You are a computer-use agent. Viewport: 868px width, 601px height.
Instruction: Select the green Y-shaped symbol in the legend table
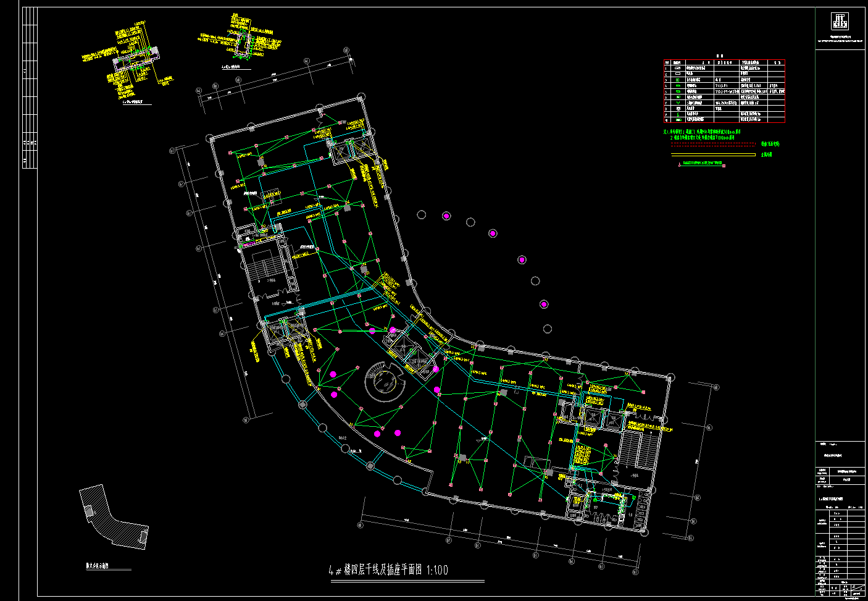[678, 103]
